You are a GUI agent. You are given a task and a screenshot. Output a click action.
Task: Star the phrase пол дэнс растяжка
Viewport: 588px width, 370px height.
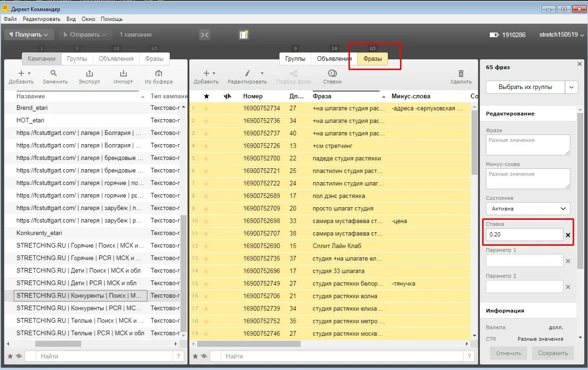coord(207,196)
